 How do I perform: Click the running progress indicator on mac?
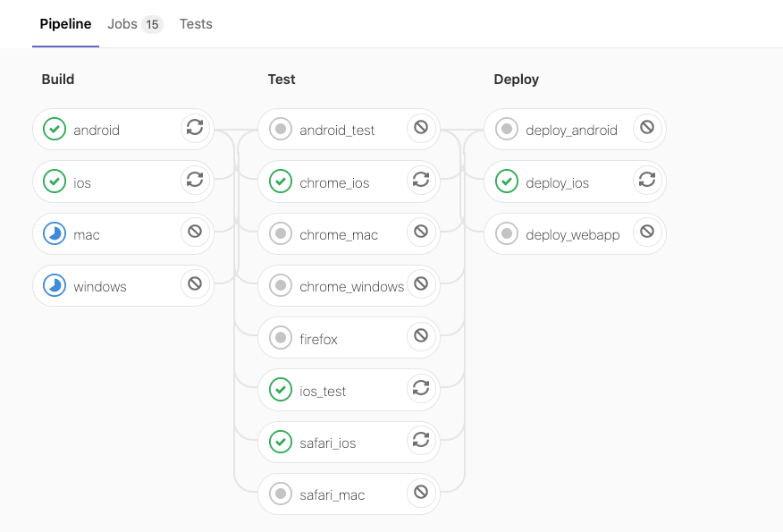(x=54, y=233)
